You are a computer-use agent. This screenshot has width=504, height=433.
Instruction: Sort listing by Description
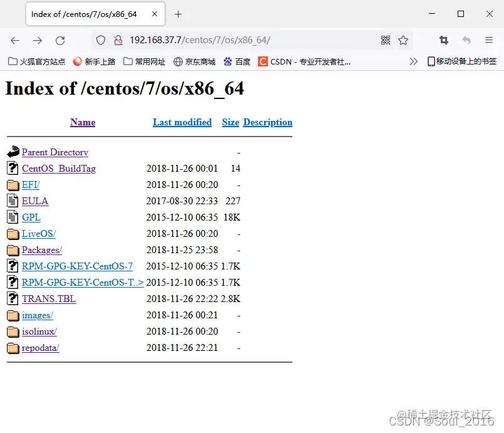(267, 123)
